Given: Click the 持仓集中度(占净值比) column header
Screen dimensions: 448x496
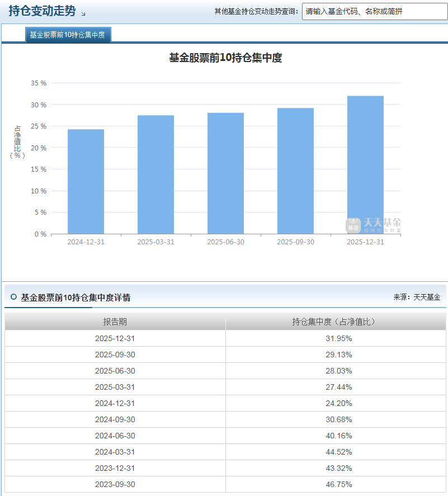Looking at the screenshot, I should coord(336,322).
